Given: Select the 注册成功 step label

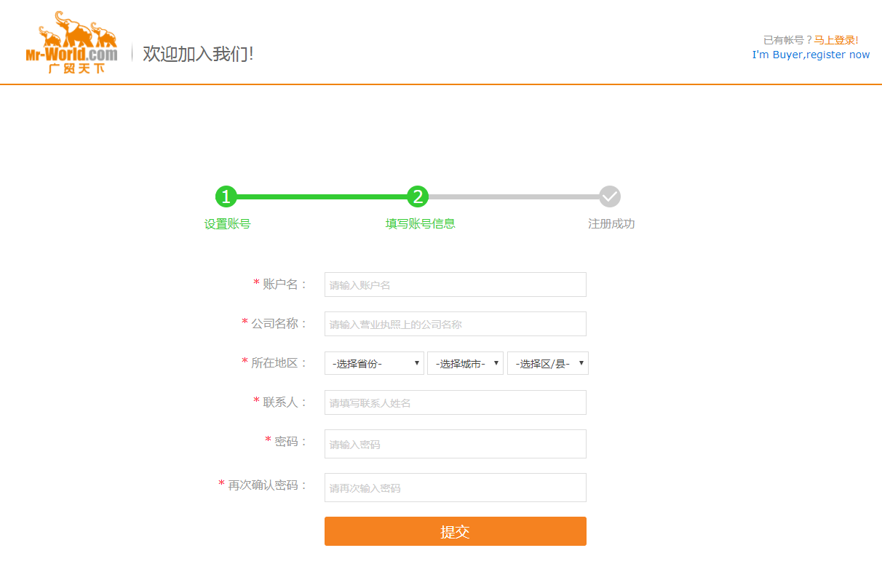Looking at the screenshot, I should click(x=611, y=224).
